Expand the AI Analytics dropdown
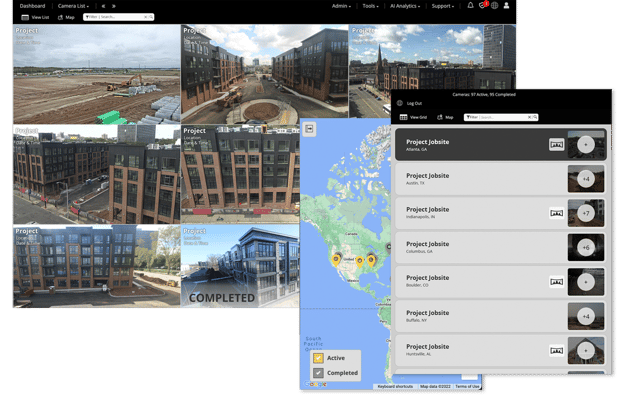Image resolution: width=640 pixels, height=410 pixels. pos(404,6)
